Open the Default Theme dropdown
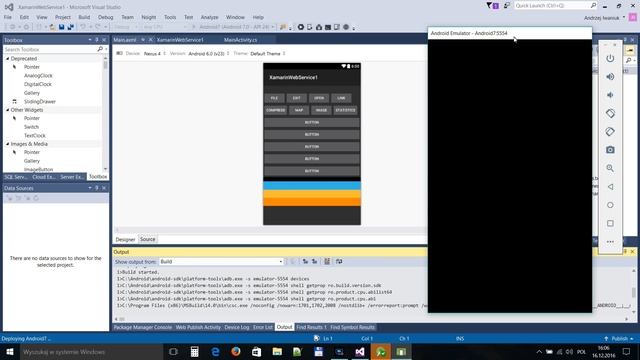The height and width of the screenshot is (360, 640). tap(267, 53)
